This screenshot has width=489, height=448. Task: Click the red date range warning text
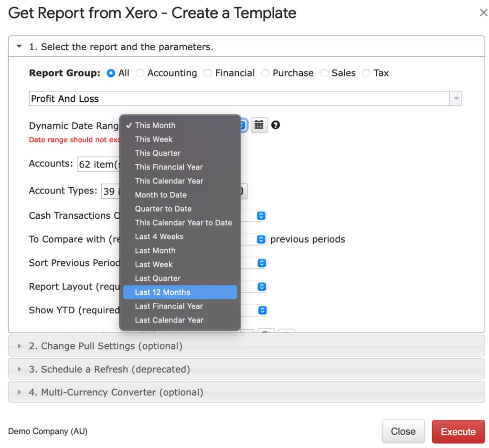pos(74,140)
